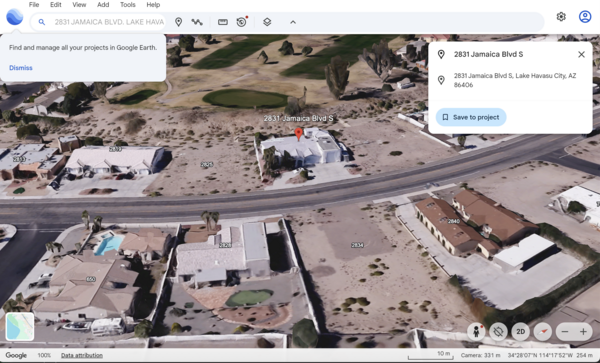Click Save to project button

coord(471,117)
